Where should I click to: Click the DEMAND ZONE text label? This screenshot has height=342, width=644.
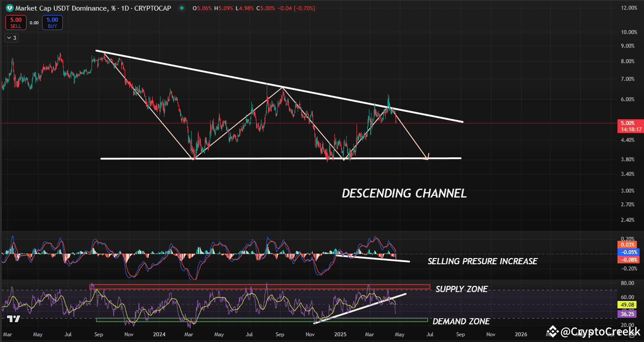click(461, 321)
